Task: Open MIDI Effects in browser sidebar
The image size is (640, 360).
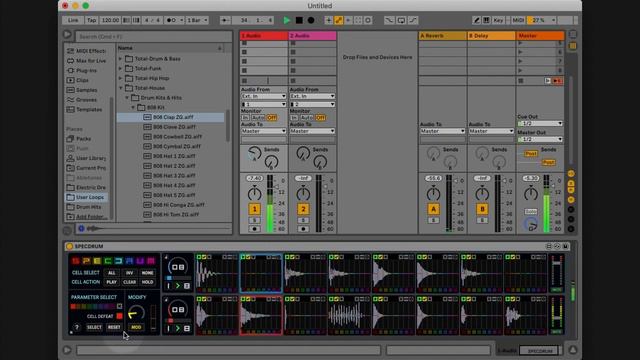Action: tap(87, 51)
